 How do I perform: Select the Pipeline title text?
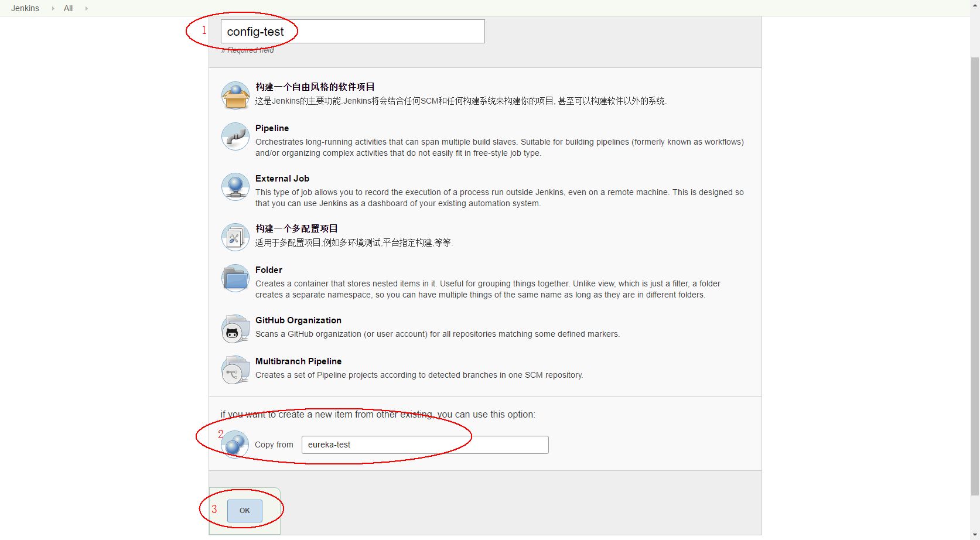point(272,128)
